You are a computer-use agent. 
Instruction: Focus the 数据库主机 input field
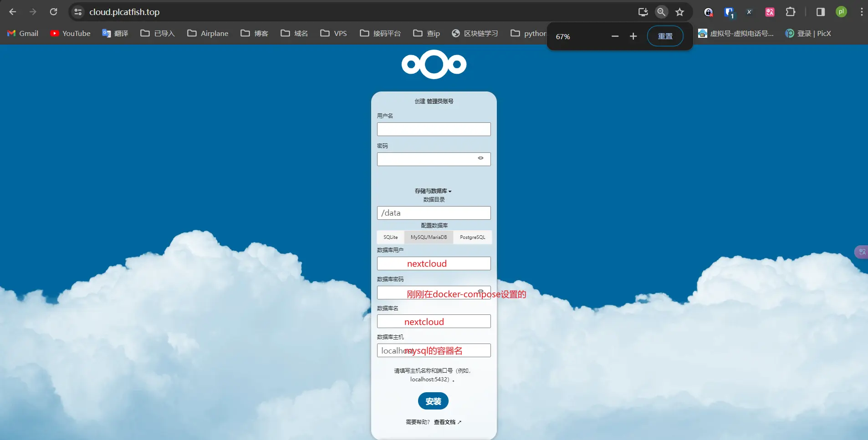434,350
